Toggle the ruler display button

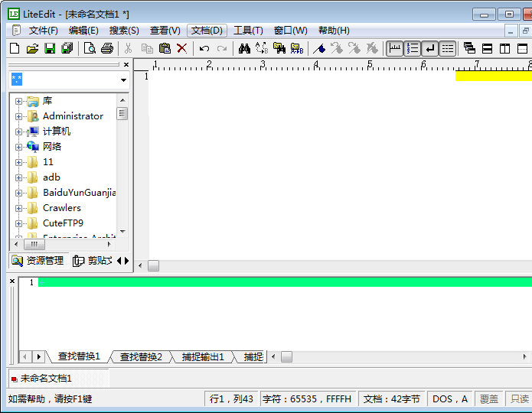point(395,48)
